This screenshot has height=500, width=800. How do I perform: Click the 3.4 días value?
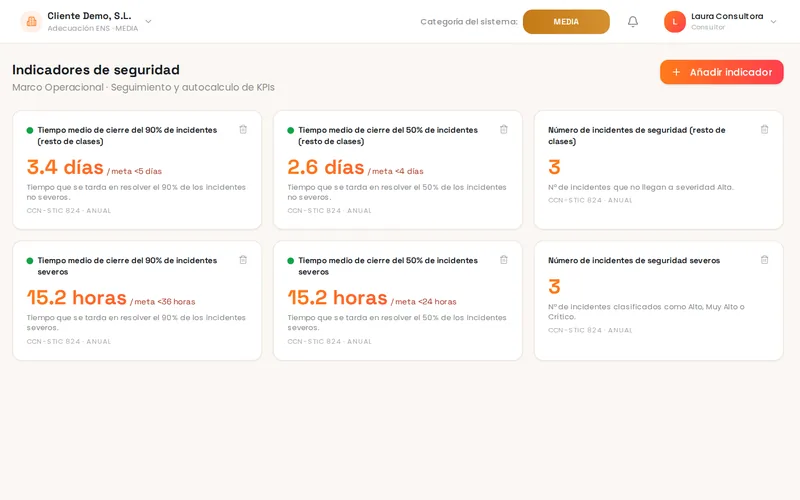65,167
